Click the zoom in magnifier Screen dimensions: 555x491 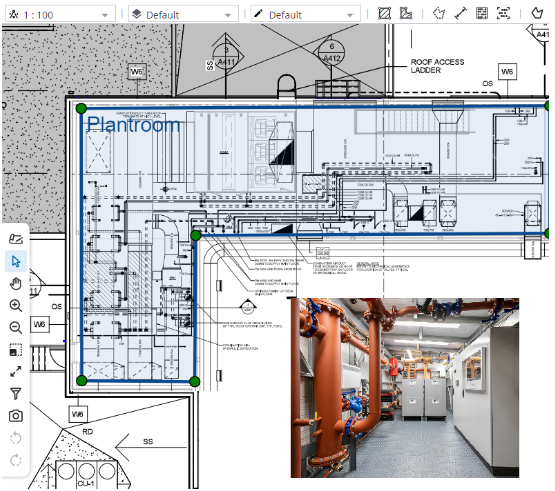[x=16, y=306]
